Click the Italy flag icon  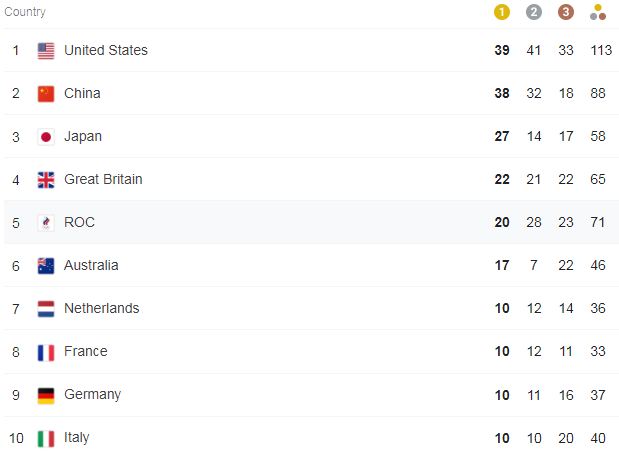(x=46, y=438)
